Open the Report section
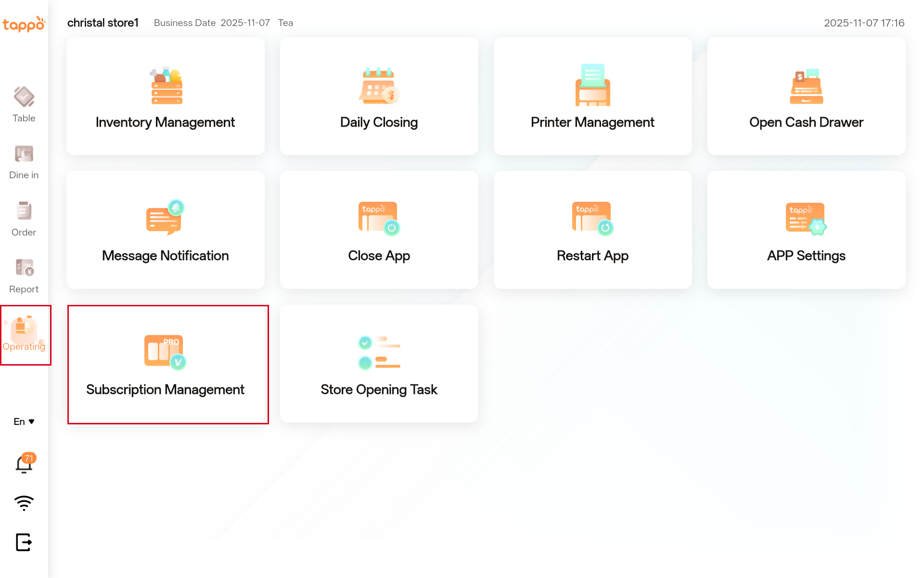 [24, 276]
